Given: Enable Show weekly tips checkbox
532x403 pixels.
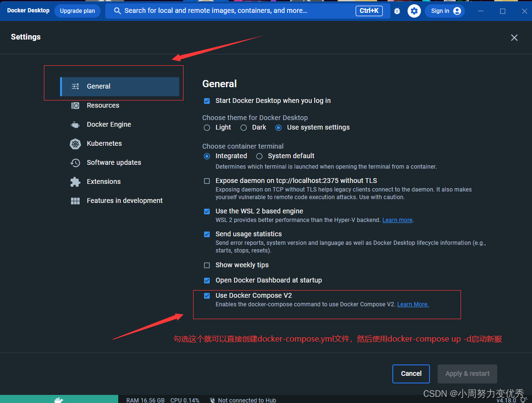Looking at the screenshot, I should tap(206, 265).
